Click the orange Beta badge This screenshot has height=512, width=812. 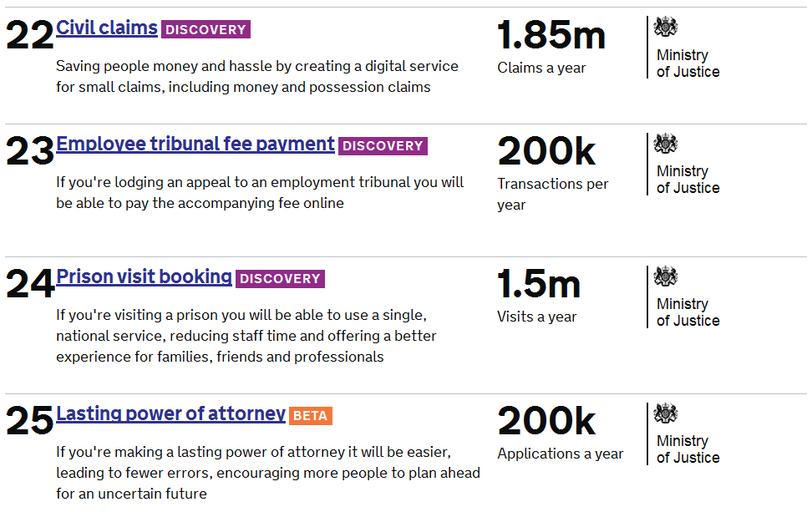[310, 416]
